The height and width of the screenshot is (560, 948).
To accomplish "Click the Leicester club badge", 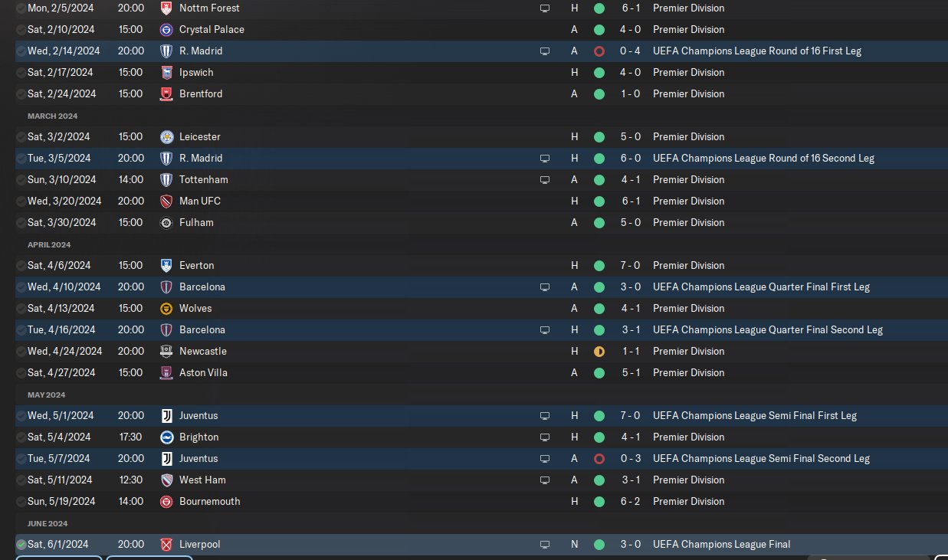I will click(x=166, y=136).
